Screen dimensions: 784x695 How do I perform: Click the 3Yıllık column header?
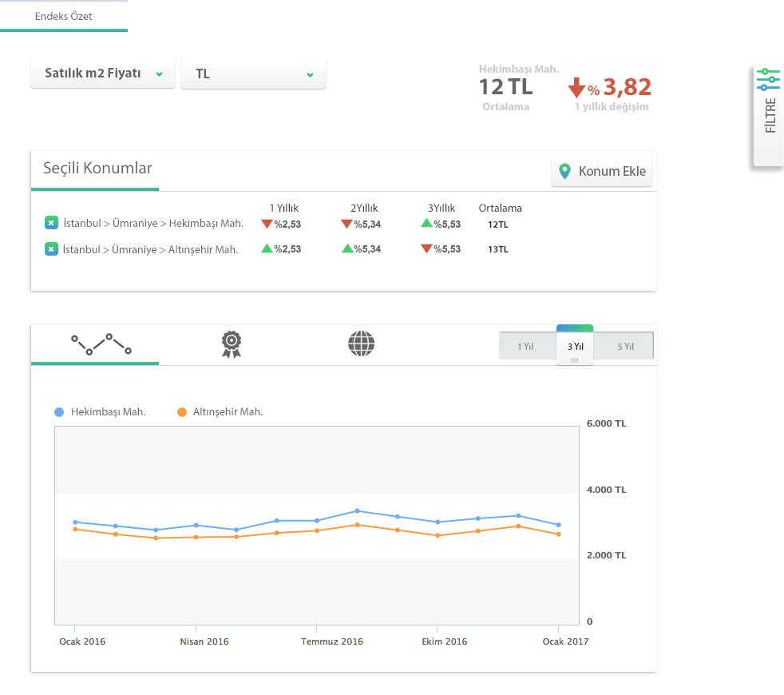[x=441, y=208]
